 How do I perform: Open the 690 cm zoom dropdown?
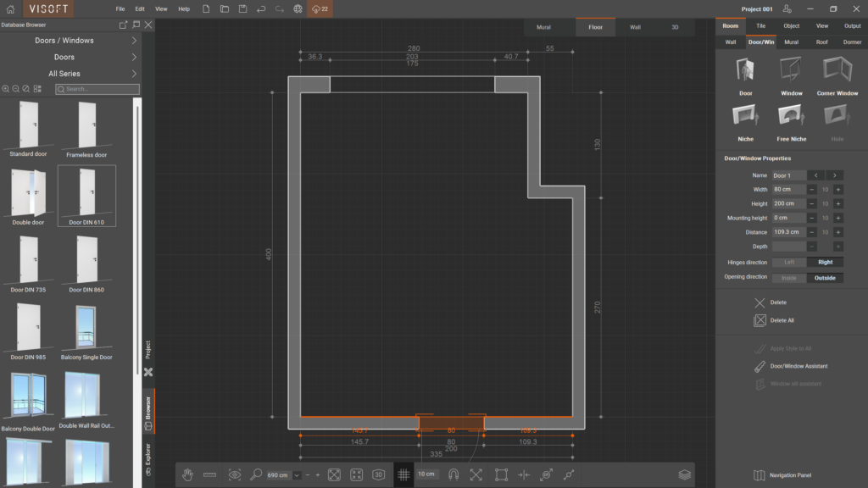[x=297, y=474]
